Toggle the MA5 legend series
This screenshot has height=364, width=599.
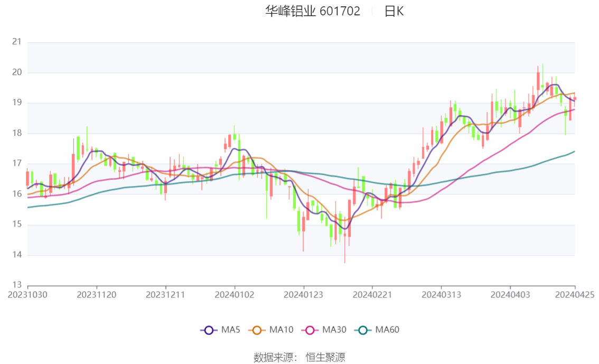point(220,330)
